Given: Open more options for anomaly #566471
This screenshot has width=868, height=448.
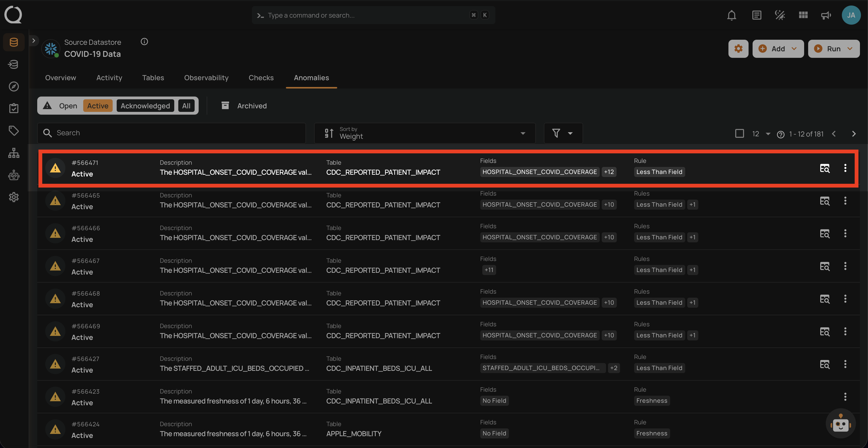Looking at the screenshot, I should point(845,168).
